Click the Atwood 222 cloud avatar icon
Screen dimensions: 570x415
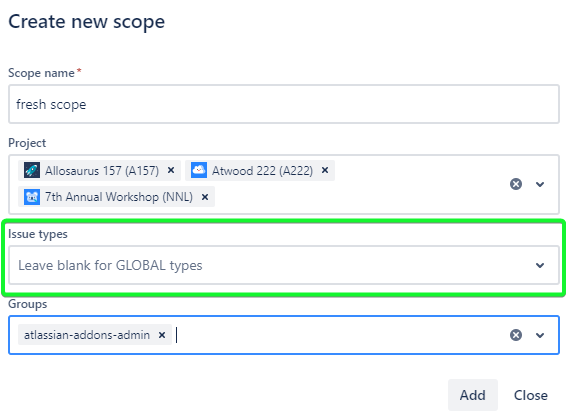tap(199, 170)
